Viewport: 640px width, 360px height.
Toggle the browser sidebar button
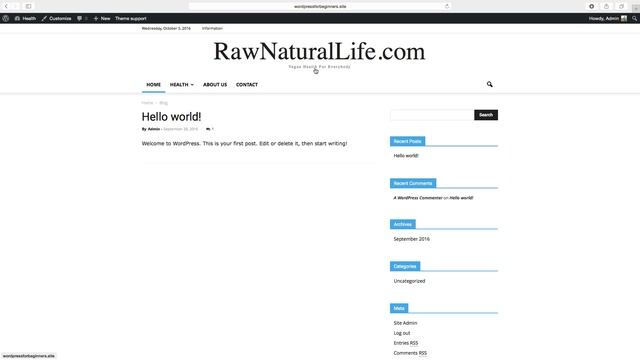(x=29, y=6)
